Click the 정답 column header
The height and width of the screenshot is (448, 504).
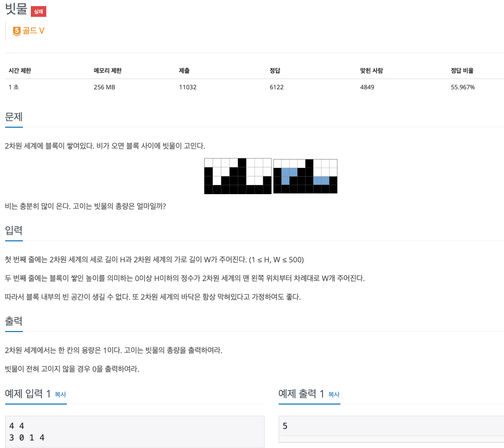coord(275,71)
